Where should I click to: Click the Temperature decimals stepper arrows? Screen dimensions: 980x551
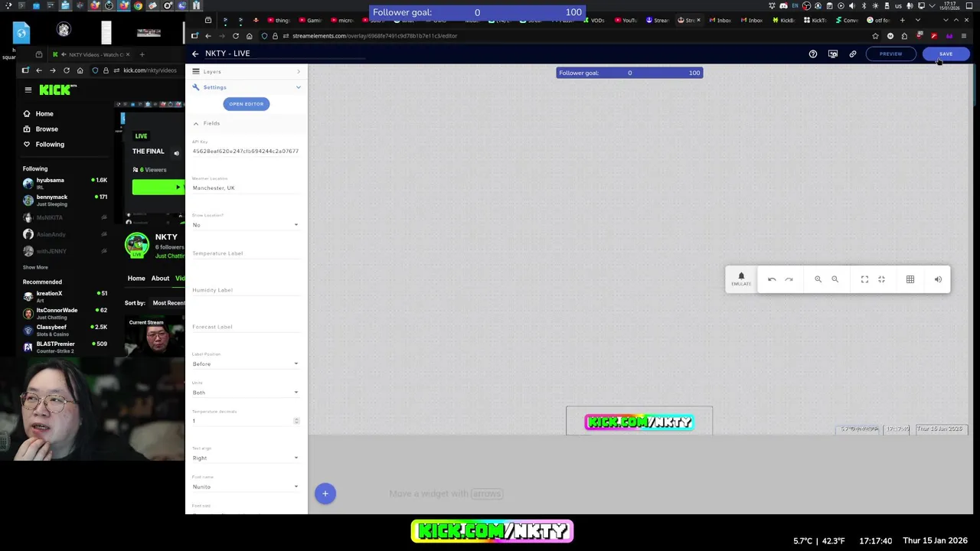click(296, 421)
